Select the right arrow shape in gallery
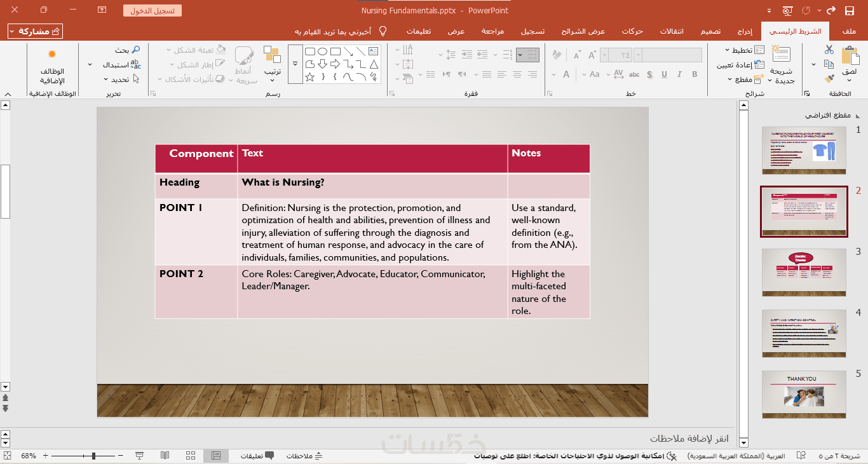The width and height of the screenshot is (868, 464). 335,64
